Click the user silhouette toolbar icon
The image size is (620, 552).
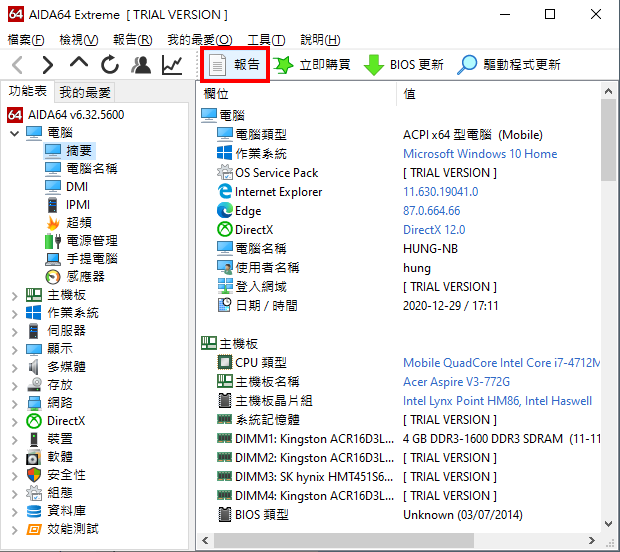click(141, 65)
